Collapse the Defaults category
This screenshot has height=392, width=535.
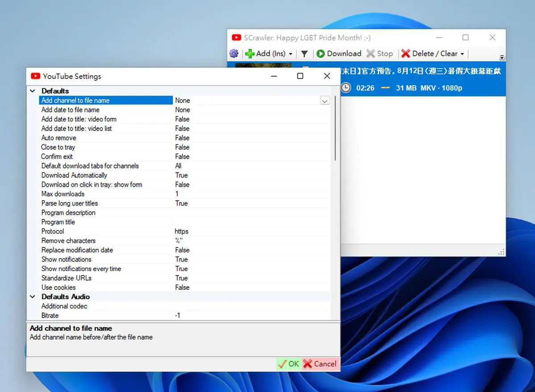coord(33,91)
